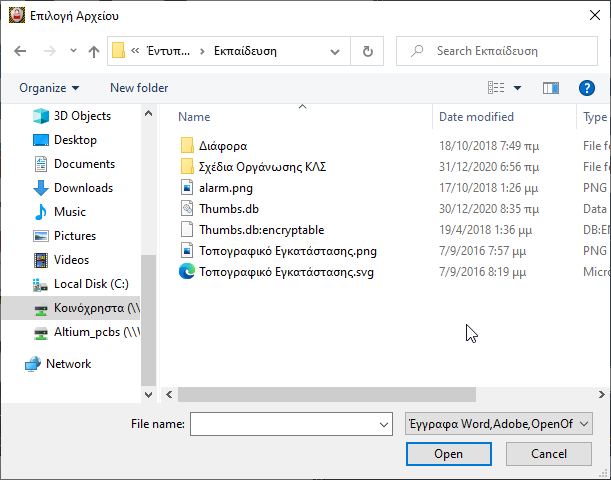Refresh the Εκπαίδευση folder view

click(368, 51)
